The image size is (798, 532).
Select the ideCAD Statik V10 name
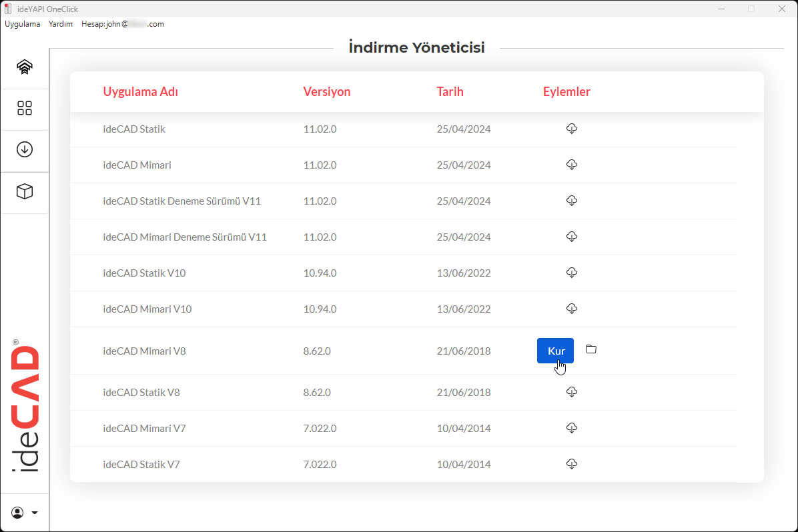144,273
